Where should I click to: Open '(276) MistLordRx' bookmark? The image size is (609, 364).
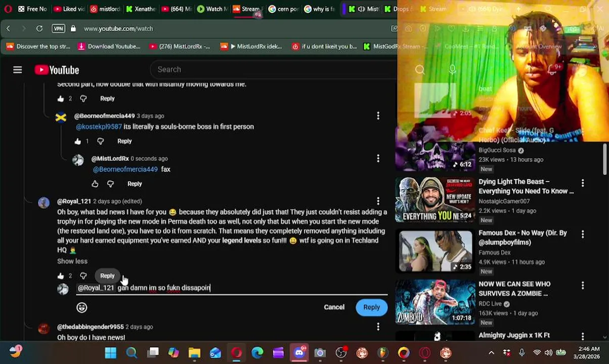180,47
